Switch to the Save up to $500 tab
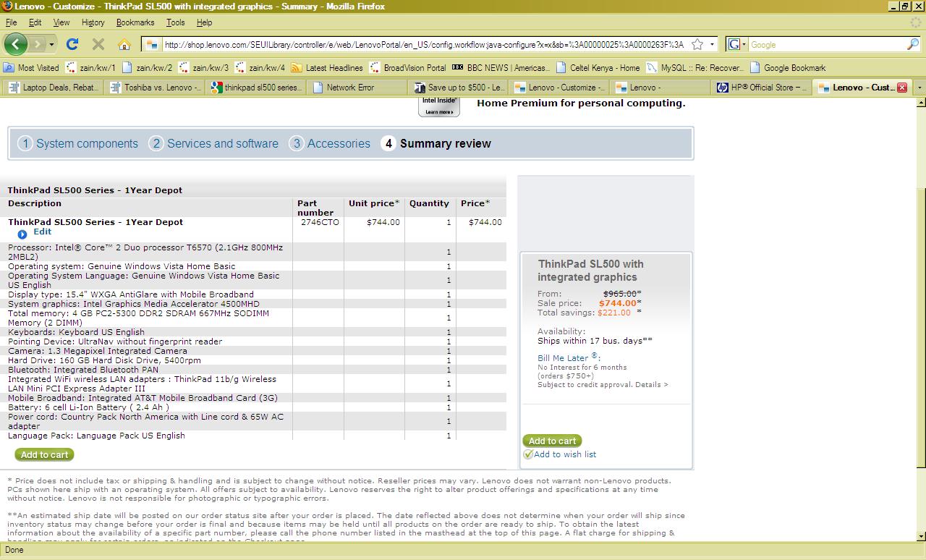 pyautogui.click(x=459, y=87)
